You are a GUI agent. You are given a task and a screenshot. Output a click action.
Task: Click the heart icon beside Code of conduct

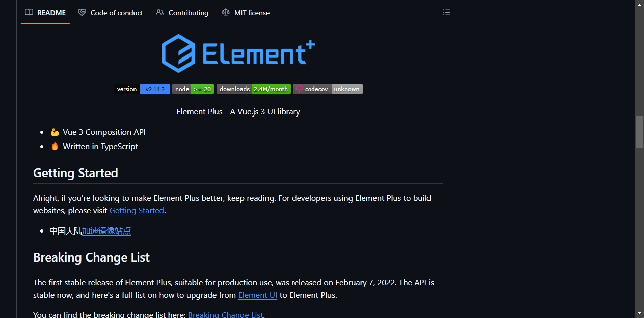pyautogui.click(x=82, y=13)
